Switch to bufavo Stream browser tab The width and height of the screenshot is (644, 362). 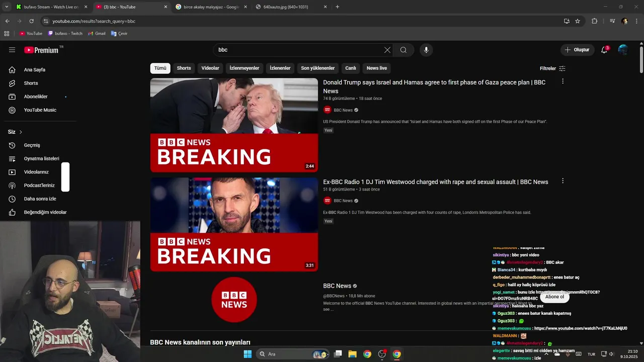(x=50, y=7)
